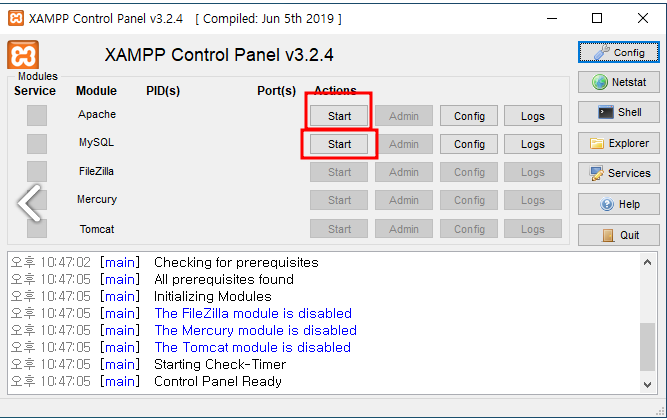Launch the Shell terminal

[x=619, y=112]
